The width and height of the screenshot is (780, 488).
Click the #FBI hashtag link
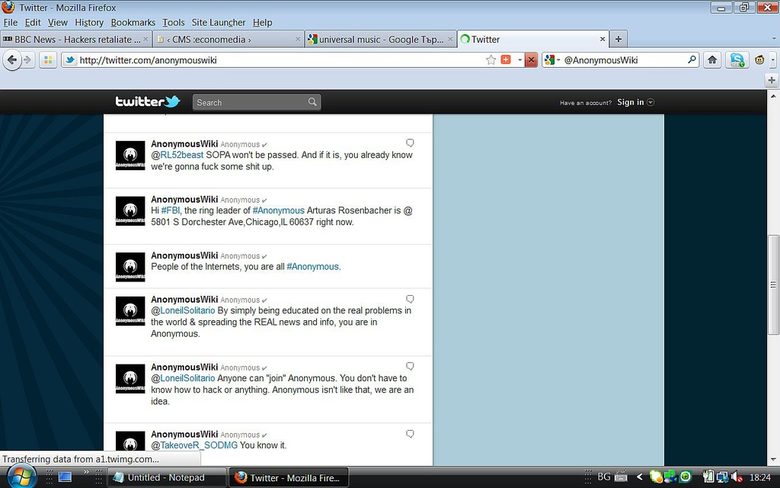pyautogui.click(x=170, y=210)
